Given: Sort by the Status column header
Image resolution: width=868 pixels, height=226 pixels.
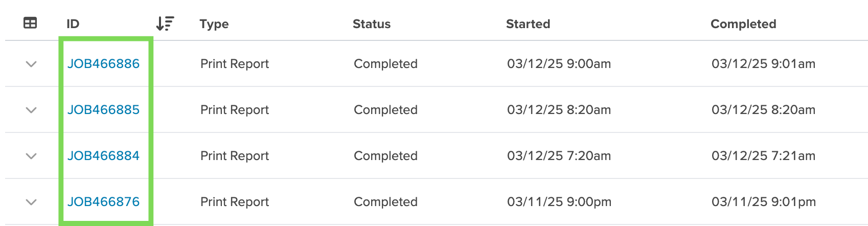Looking at the screenshot, I should tap(372, 24).
